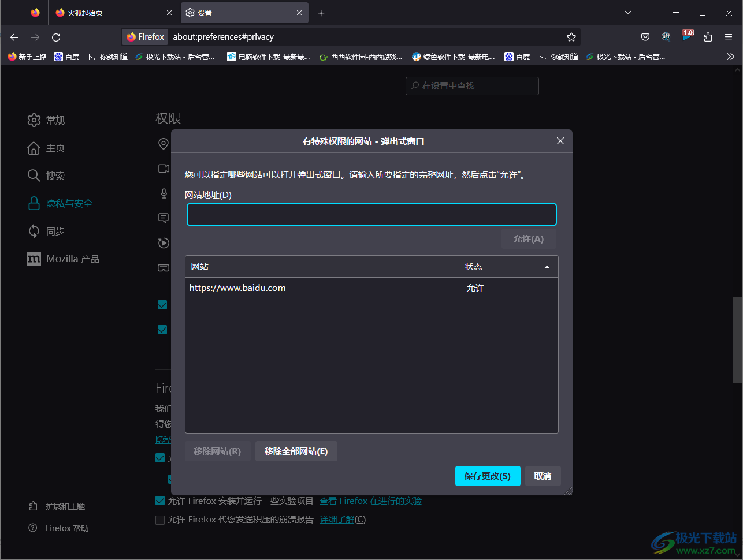Close the 火狐起始页 tab

(x=169, y=13)
